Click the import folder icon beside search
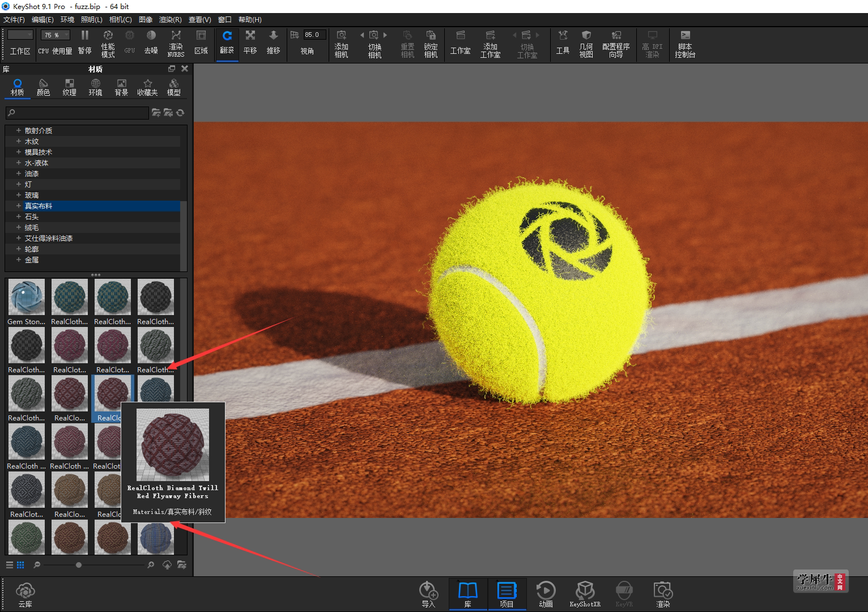 (168, 113)
